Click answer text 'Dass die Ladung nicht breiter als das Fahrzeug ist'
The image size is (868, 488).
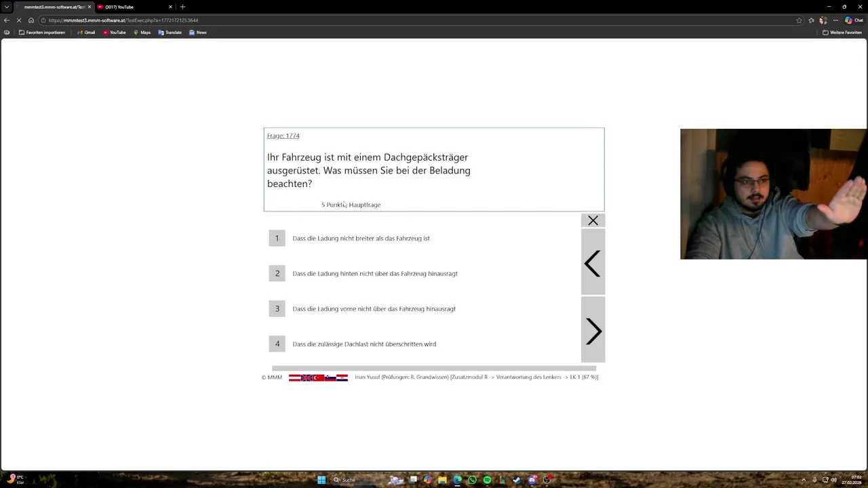point(361,239)
